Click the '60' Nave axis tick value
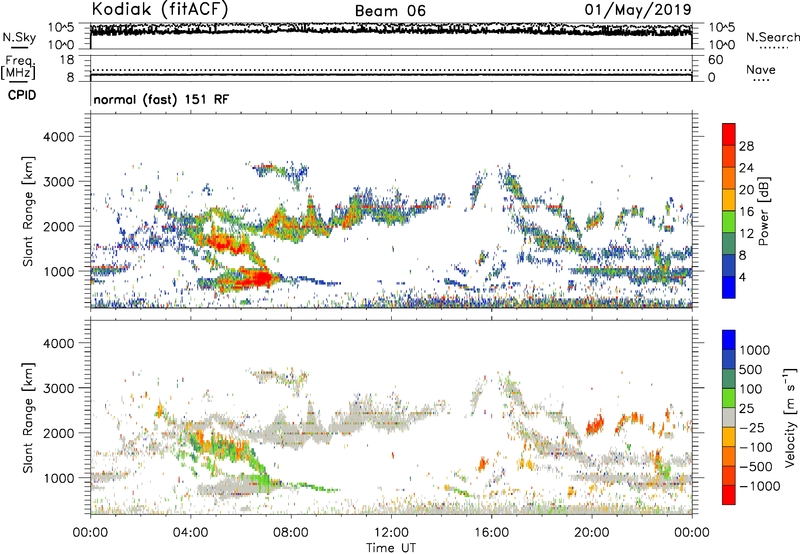 tap(715, 60)
